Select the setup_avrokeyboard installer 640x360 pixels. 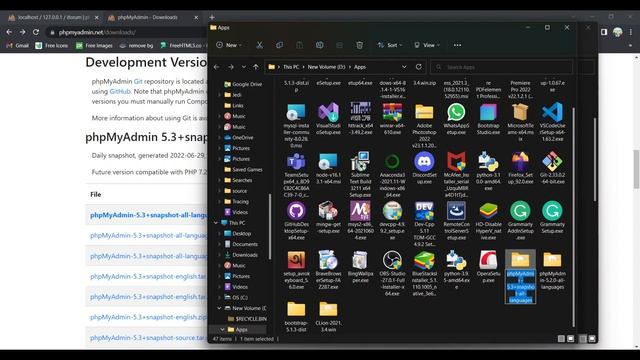296,270
